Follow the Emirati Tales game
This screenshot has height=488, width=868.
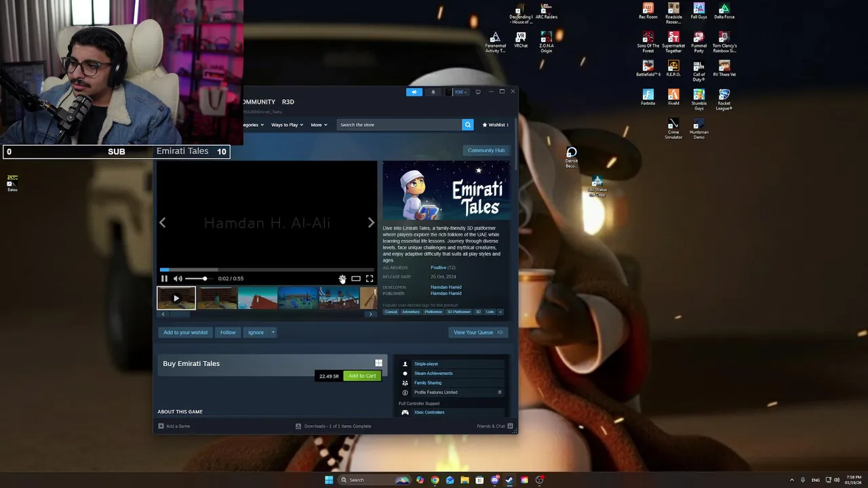point(228,332)
